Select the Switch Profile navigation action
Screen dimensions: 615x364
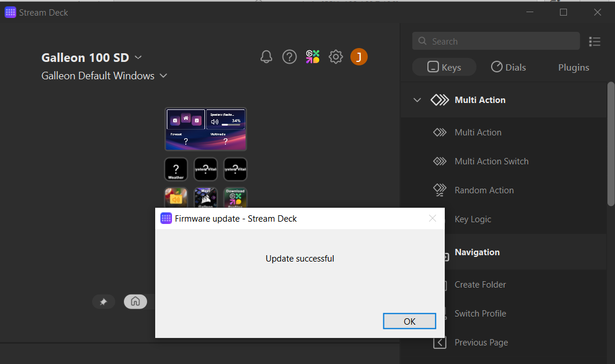click(481, 313)
